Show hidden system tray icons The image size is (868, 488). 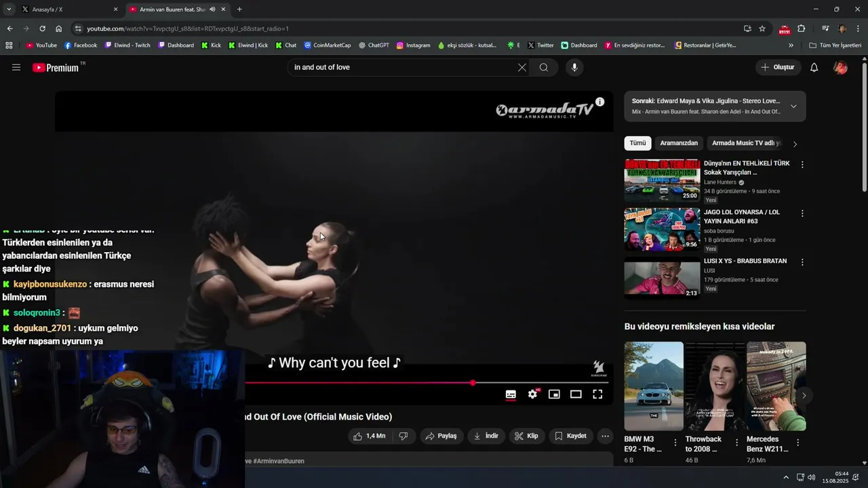click(786, 477)
